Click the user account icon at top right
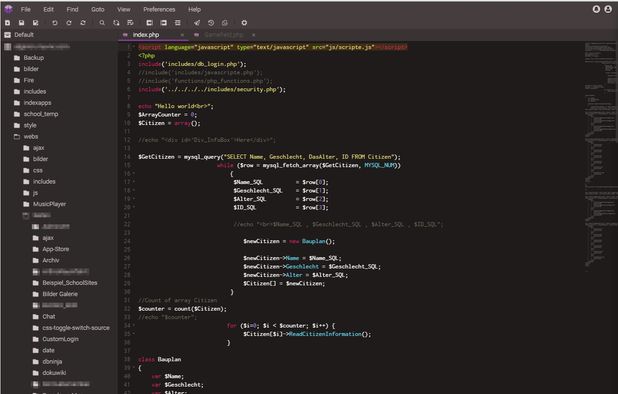 point(608,9)
